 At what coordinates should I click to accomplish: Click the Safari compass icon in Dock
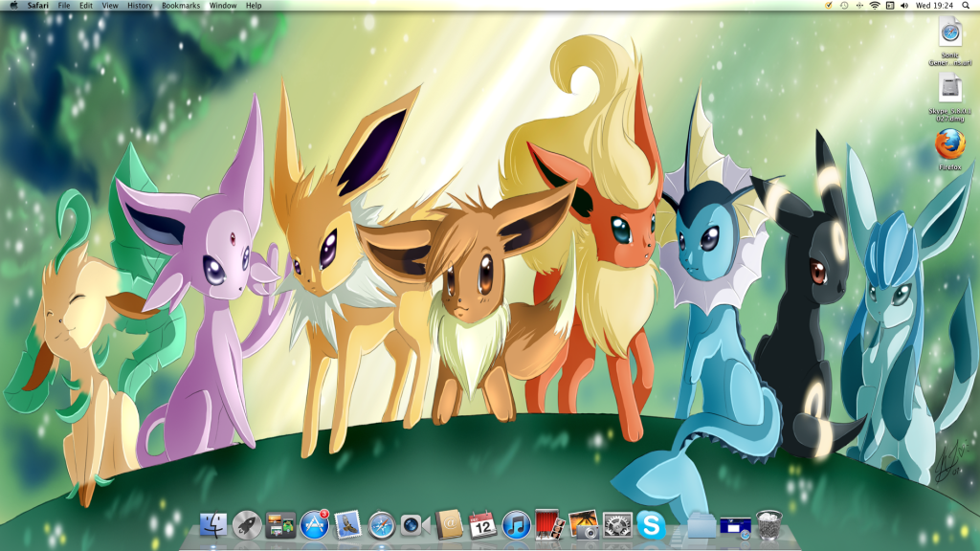(381, 525)
